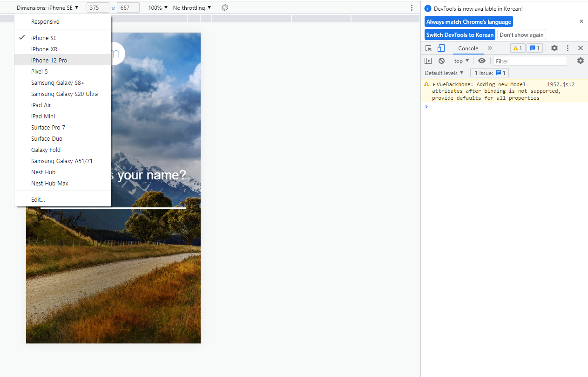Select Samsung Galaxy A51/71 device
The image size is (588, 377).
pos(63,161)
